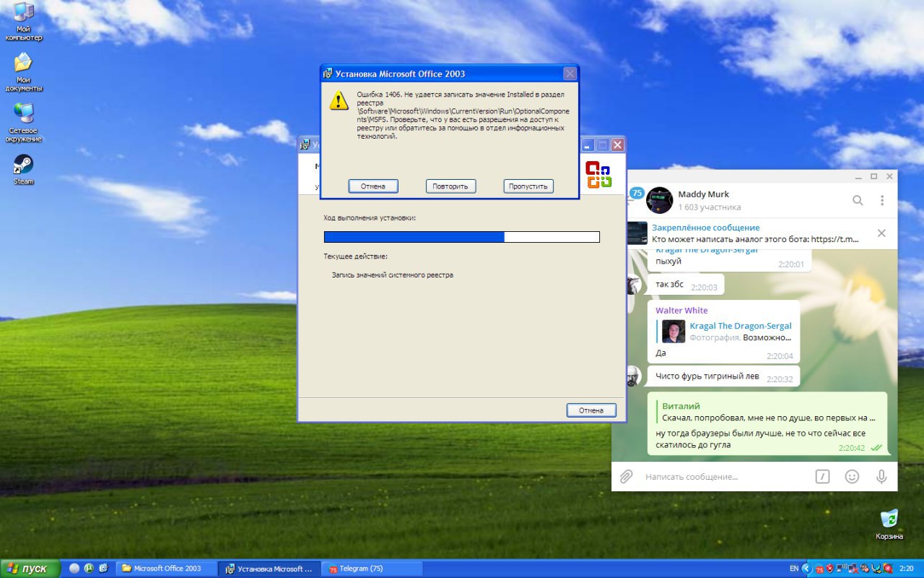This screenshot has height=578, width=924.
Task: Click the disconnected network tray icon with red X
Action: click(853, 569)
